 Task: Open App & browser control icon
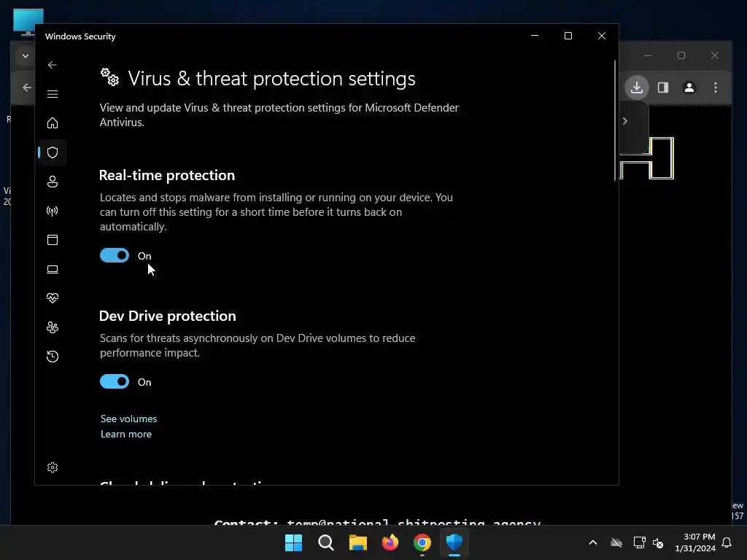point(53,240)
